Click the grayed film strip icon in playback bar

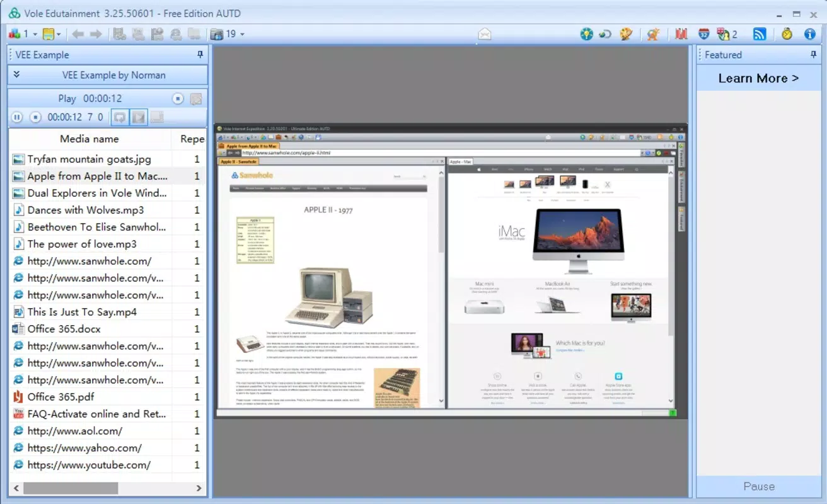[x=157, y=117]
